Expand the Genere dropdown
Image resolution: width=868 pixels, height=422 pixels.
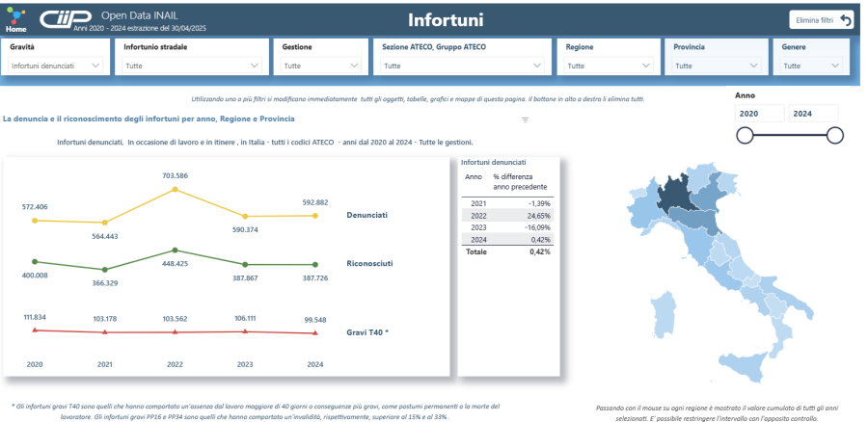pyautogui.click(x=808, y=66)
